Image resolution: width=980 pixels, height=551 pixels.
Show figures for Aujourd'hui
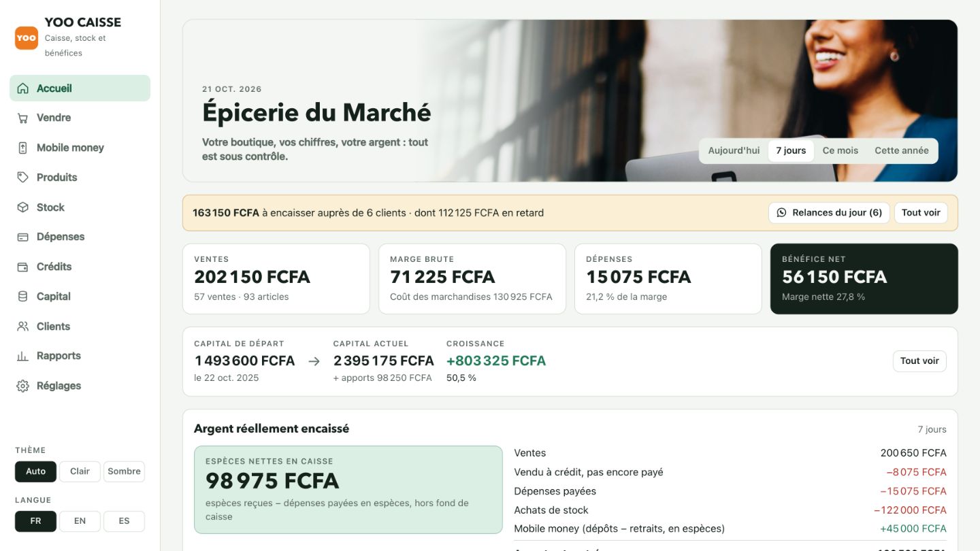click(x=734, y=151)
